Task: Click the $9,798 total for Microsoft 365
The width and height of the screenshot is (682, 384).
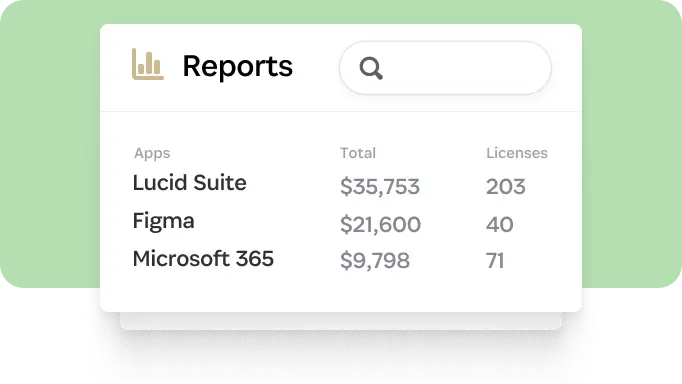Action: (374, 261)
